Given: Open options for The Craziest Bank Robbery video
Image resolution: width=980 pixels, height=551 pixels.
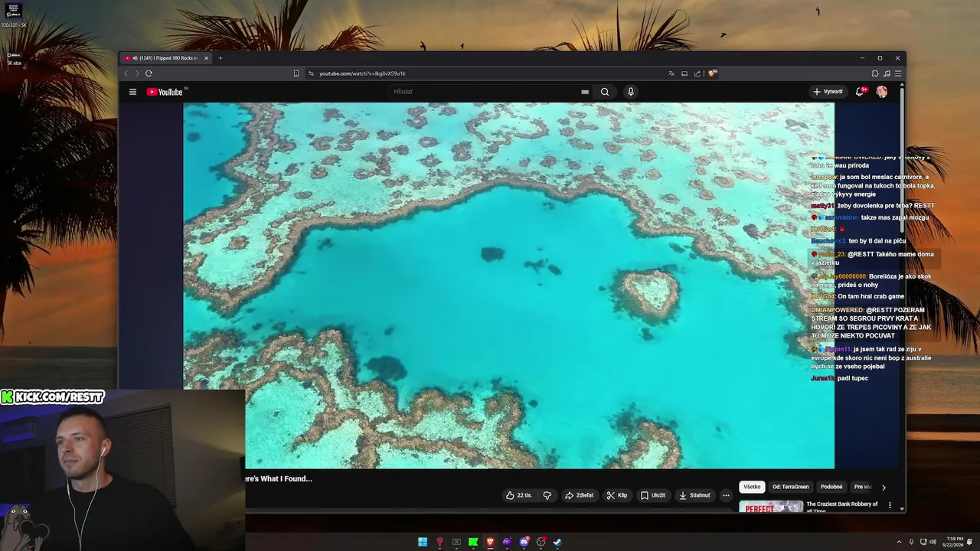Looking at the screenshot, I should [890, 505].
